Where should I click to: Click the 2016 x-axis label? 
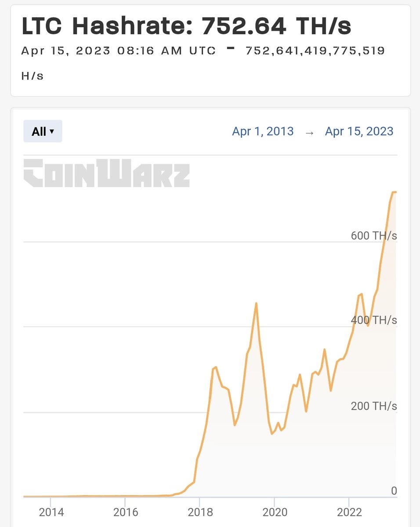point(126,512)
